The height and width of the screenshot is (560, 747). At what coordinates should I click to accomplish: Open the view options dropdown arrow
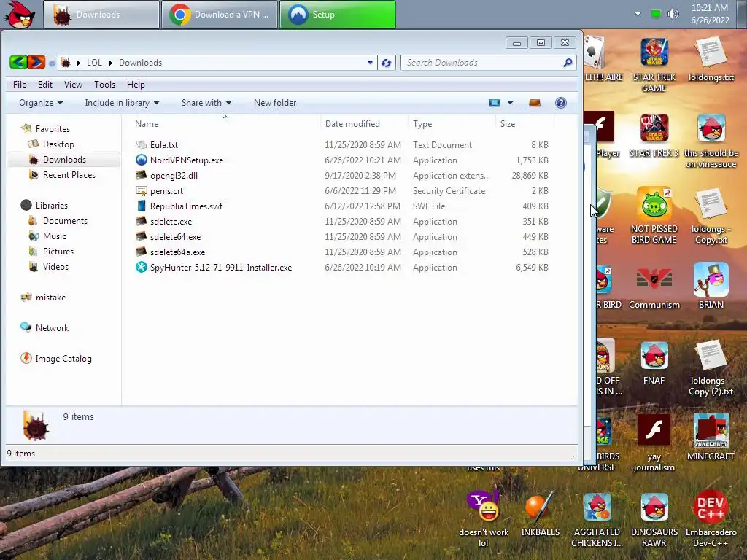pos(510,103)
